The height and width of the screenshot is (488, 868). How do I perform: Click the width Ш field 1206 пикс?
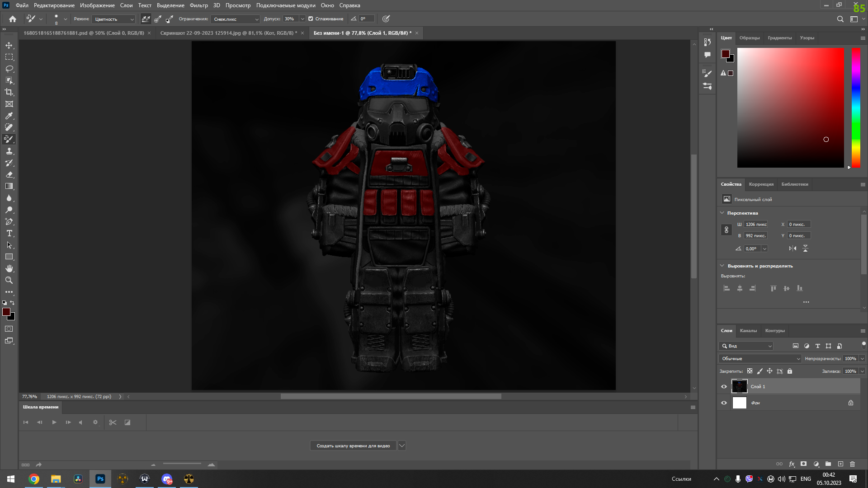click(x=756, y=225)
